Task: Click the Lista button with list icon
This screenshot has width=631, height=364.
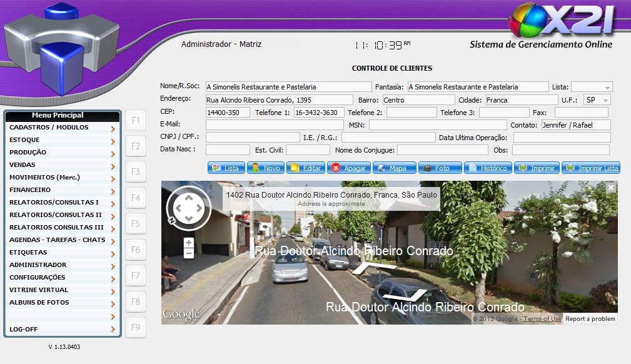Action: click(x=226, y=168)
